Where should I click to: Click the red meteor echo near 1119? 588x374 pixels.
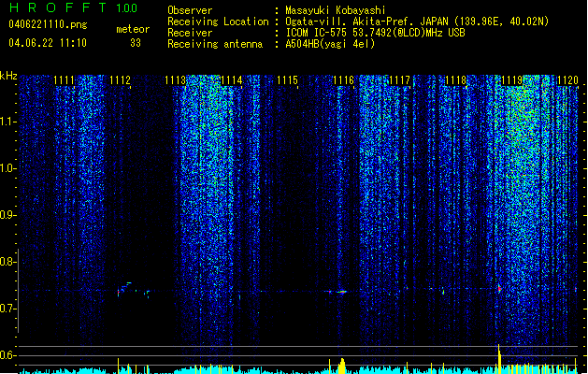point(499,289)
